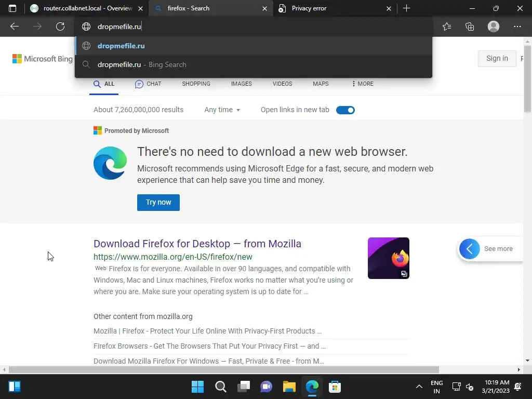532x399 pixels.
Task: Open the Any time filter dropdown
Action: click(x=222, y=110)
